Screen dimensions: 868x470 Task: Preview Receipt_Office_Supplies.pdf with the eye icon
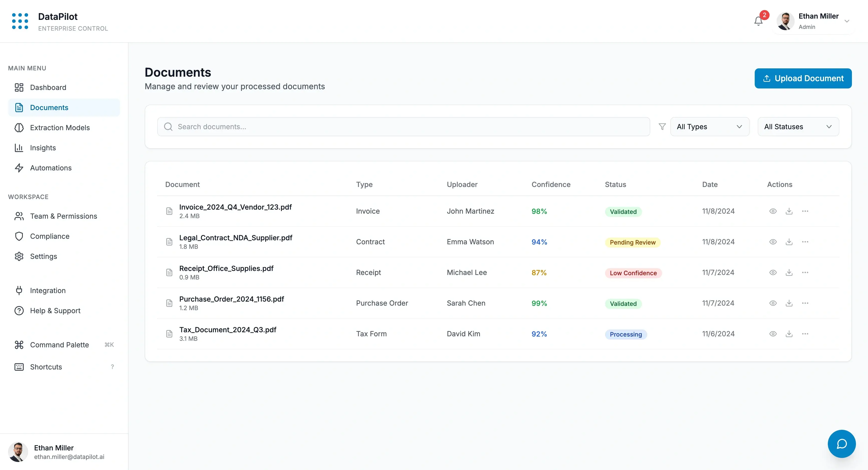point(773,272)
